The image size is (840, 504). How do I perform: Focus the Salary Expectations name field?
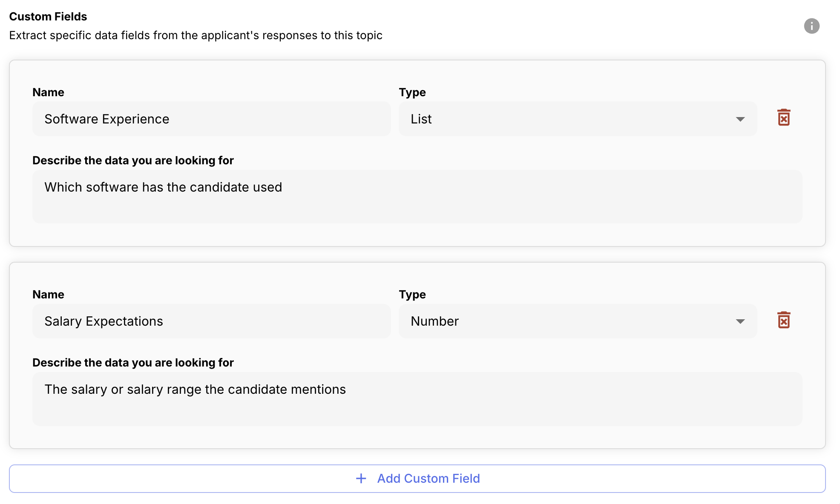pos(211,321)
